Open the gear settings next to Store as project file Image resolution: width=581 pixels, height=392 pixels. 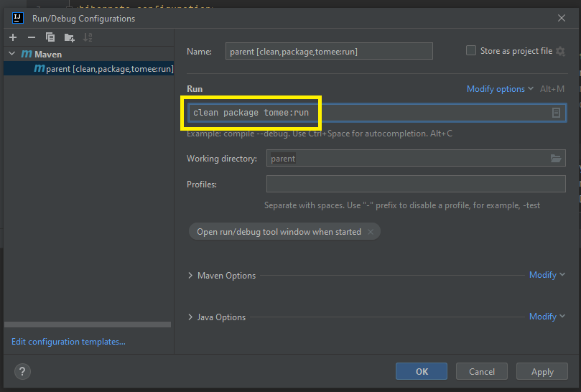[561, 51]
